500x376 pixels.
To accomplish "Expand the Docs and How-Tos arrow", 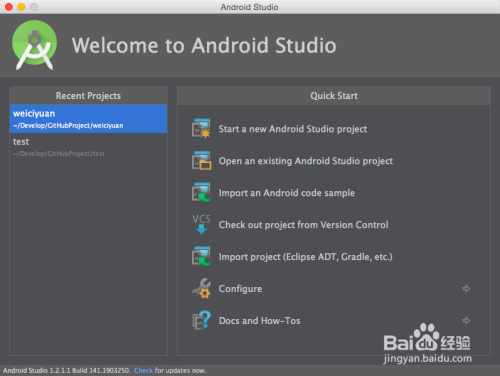I will tap(466, 320).
